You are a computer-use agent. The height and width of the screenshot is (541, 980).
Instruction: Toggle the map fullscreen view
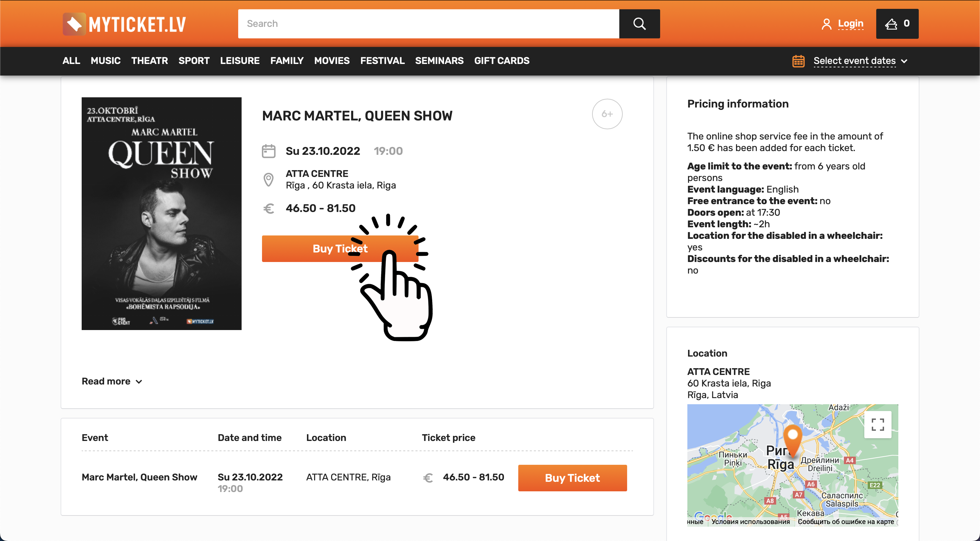coord(877,424)
